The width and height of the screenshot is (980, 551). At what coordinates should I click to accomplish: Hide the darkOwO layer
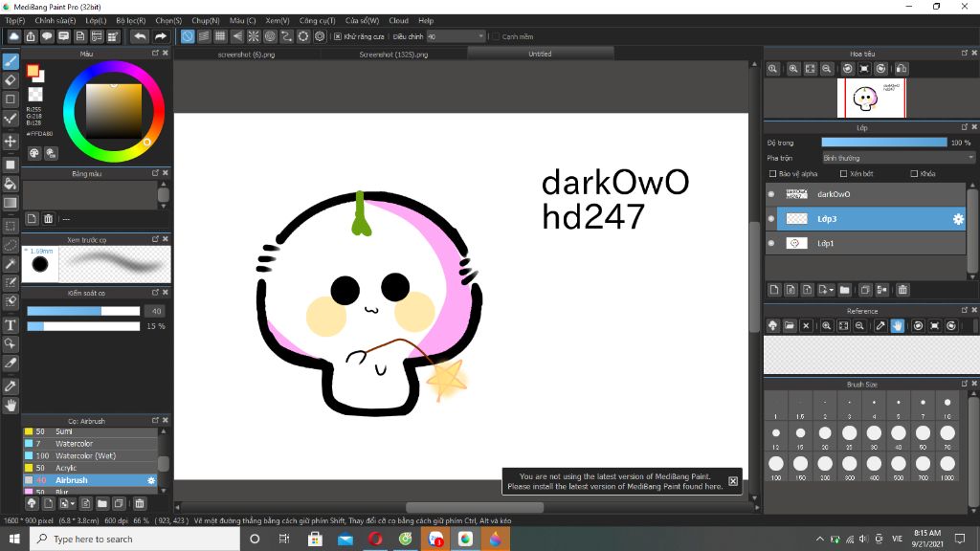[771, 194]
